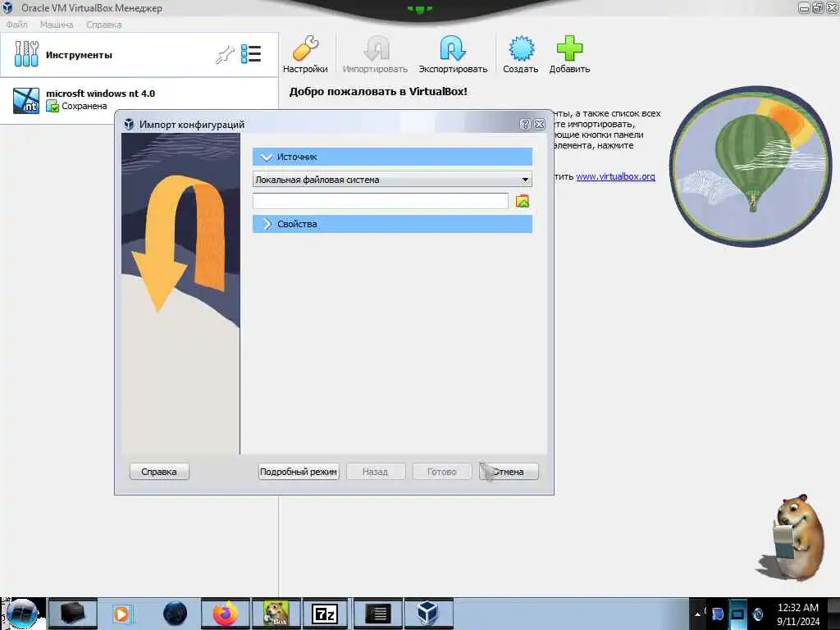Click the help question mark in dialog title
The image size is (840, 630).
point(525,125)
